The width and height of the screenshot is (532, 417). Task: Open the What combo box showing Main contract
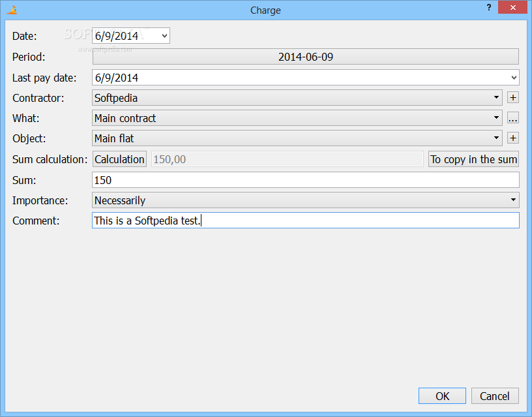tap(297, 118)
